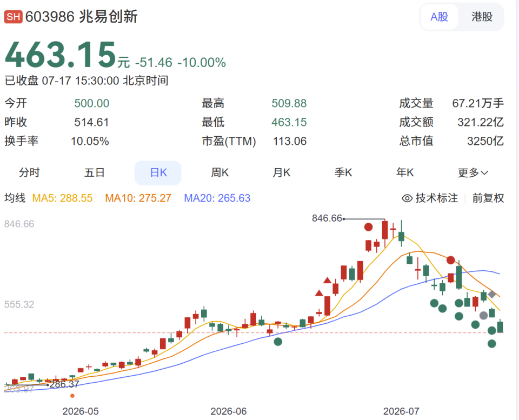This screenshot has width=519, height=420.
Task: Click the 成交额 value 321.22亿
Action: [481, 122]
